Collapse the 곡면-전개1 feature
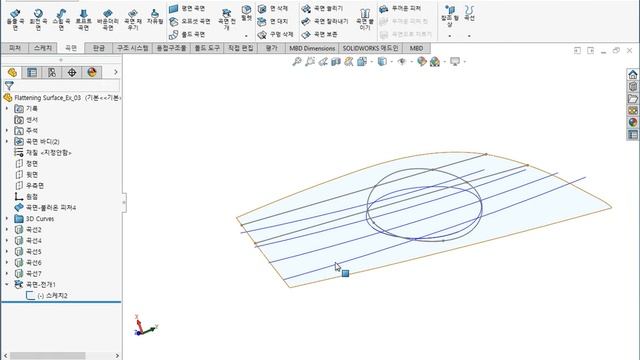Screen dimensions: 640x360 coord(7,284)
